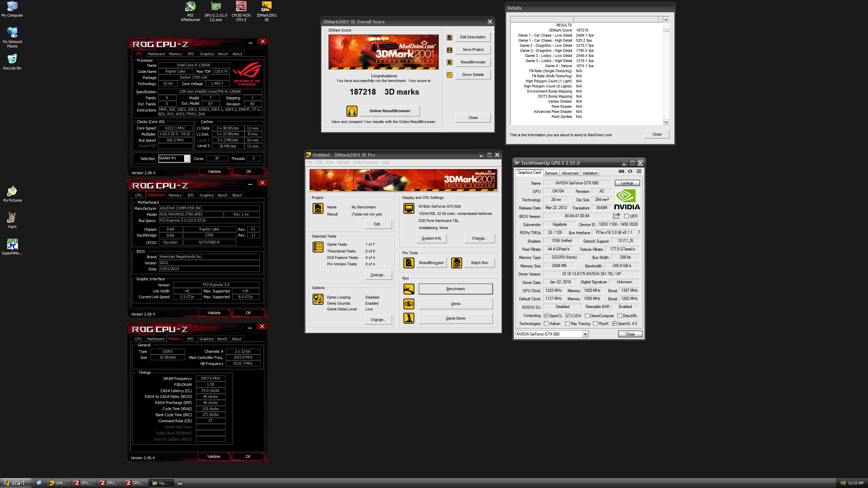Click the icon beside ResultBrowser in score window
This screenshot has height=488, width=868.
point(449,62)
